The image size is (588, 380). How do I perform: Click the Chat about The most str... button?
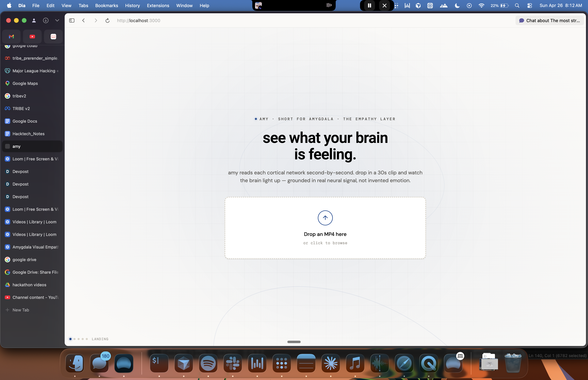click(550, 20)
